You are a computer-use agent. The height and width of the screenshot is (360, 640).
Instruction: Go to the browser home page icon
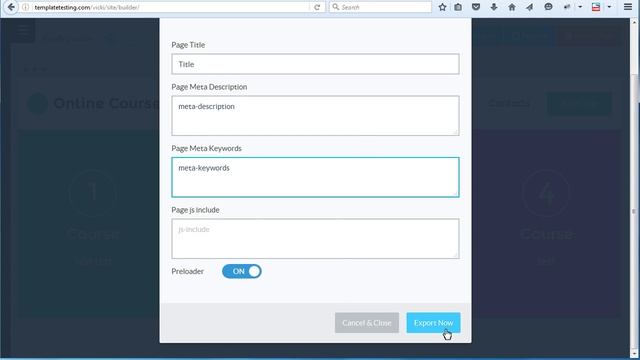512,7
